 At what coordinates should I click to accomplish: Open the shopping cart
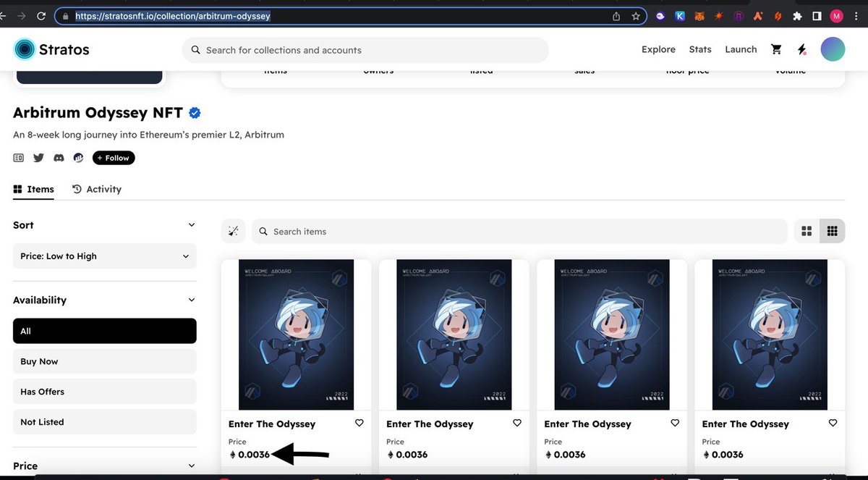point(776,49)
